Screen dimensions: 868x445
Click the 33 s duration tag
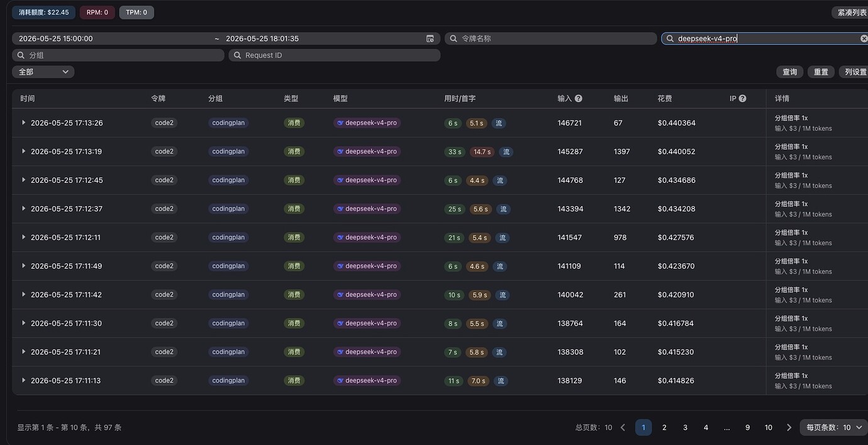point(455,152)
